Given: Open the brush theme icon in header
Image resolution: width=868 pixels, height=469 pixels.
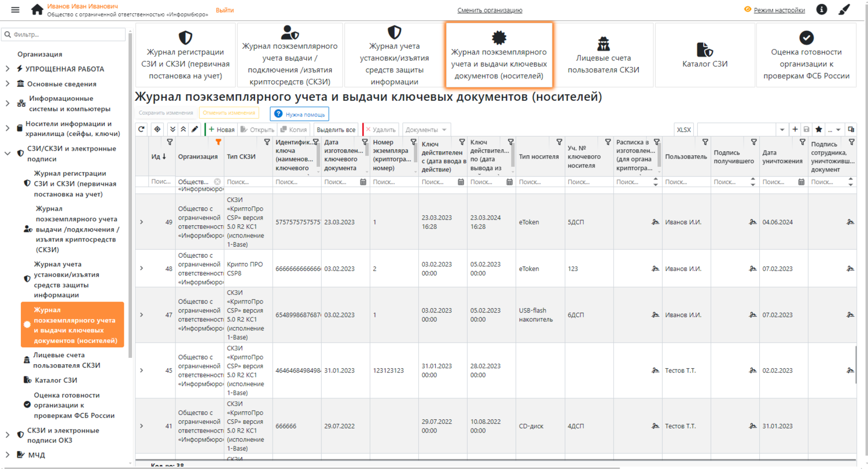Looking at the screenshot, I should (x=844, y=10).
